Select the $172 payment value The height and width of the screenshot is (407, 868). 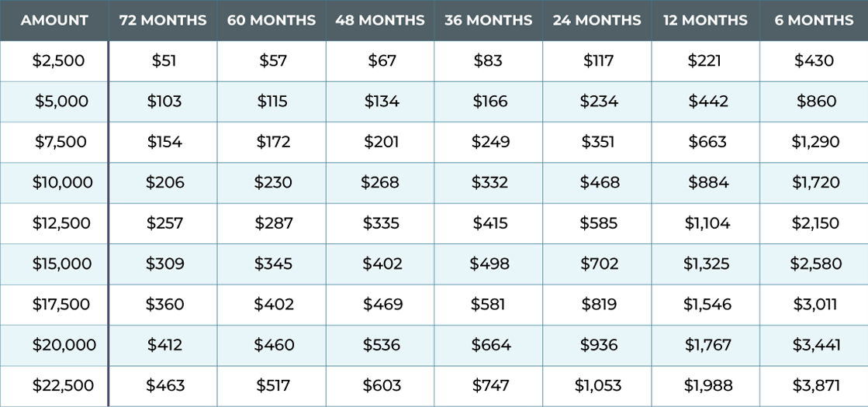point(272,142)
